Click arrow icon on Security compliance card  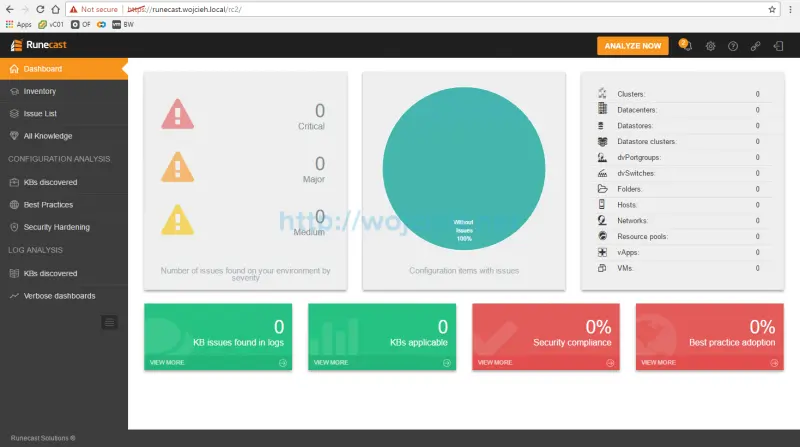click(610, 363)
